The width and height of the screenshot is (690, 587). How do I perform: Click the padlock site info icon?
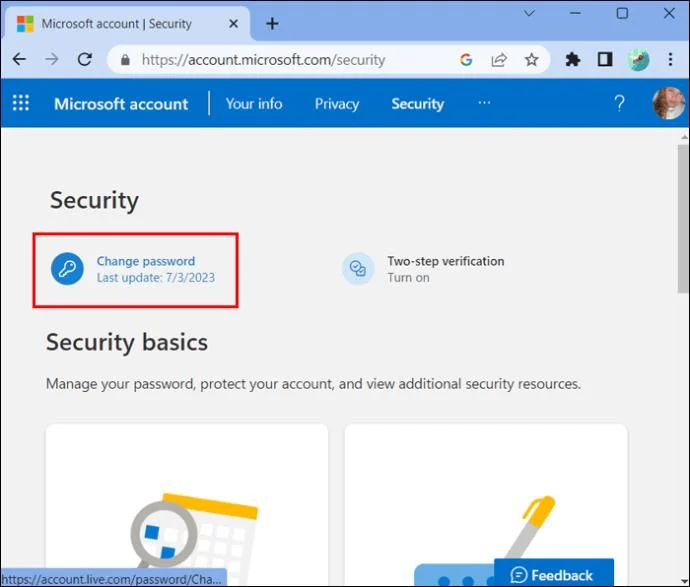(125, 59)
